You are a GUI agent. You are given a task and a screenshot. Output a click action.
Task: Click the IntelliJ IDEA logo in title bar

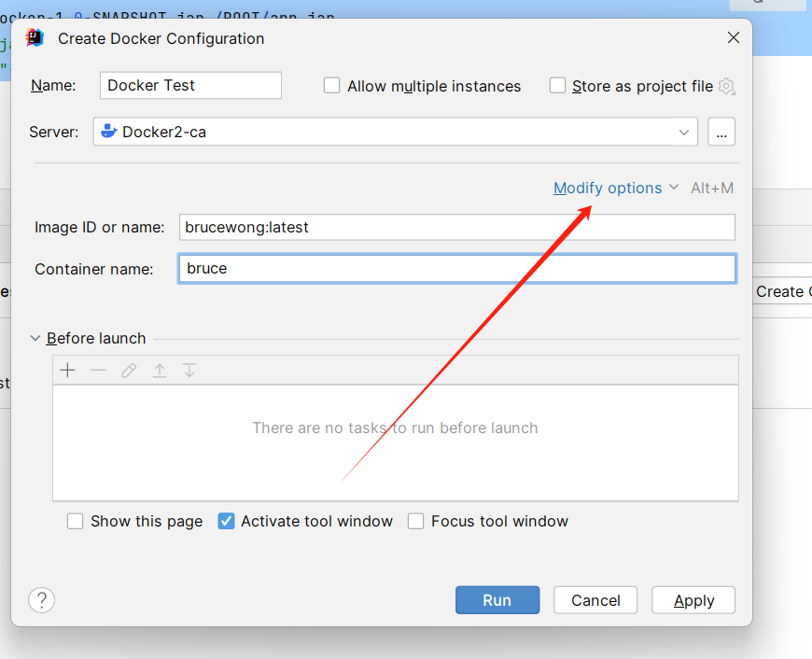35,38
